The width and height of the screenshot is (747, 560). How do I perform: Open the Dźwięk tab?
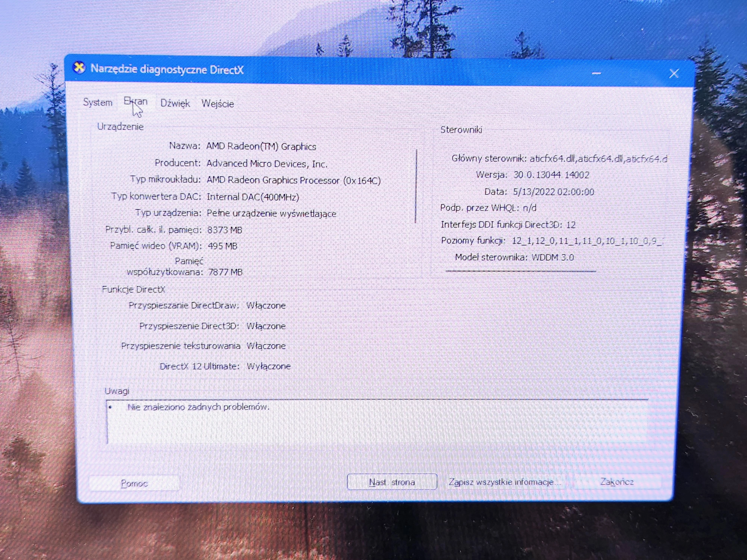tap(175, 103)
